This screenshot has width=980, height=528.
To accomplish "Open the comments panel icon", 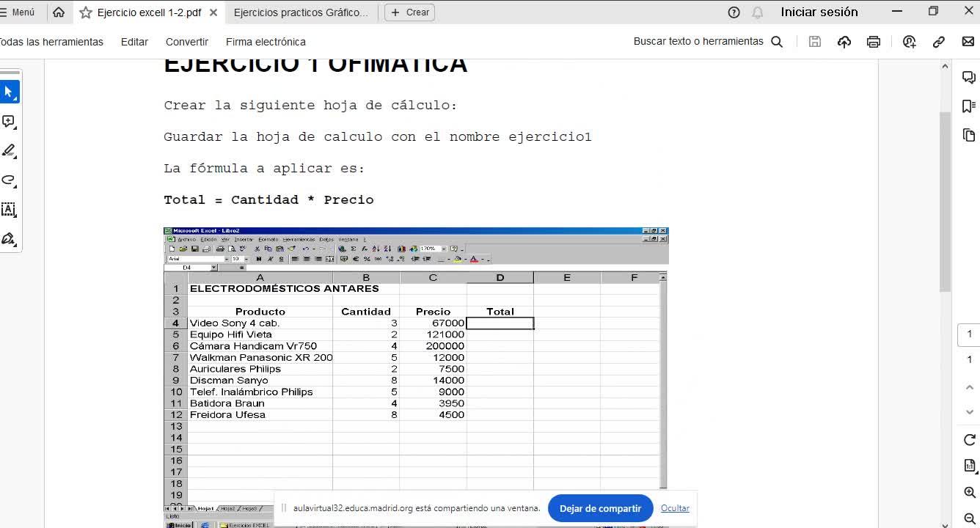I will click(x=969, y=77).
